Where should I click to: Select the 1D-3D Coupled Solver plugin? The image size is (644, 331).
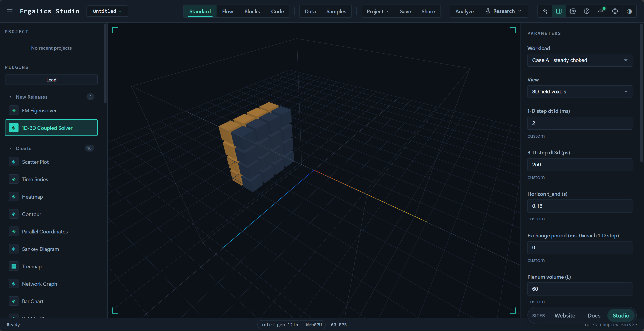click(x=51, y=128)
